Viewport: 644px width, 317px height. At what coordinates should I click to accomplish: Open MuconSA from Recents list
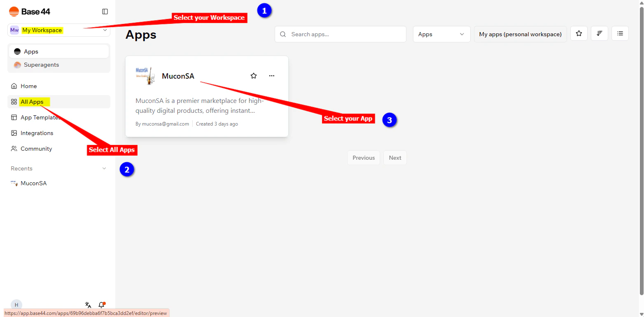click(59, 183)
